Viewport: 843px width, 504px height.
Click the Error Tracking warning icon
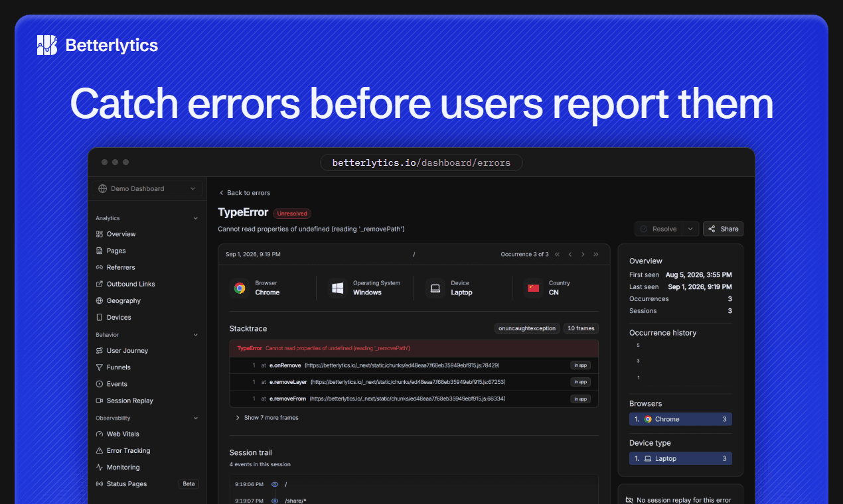point(100,451)
